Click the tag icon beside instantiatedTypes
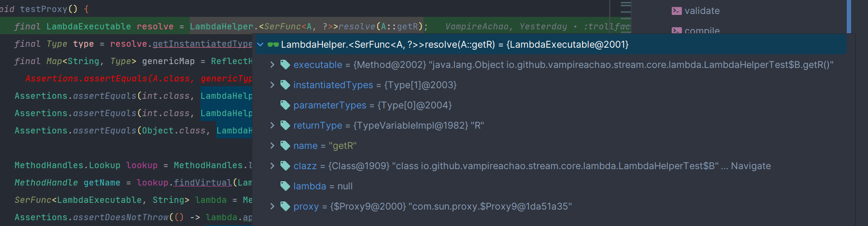The image size is (868, 226). [x=285, y=85]
